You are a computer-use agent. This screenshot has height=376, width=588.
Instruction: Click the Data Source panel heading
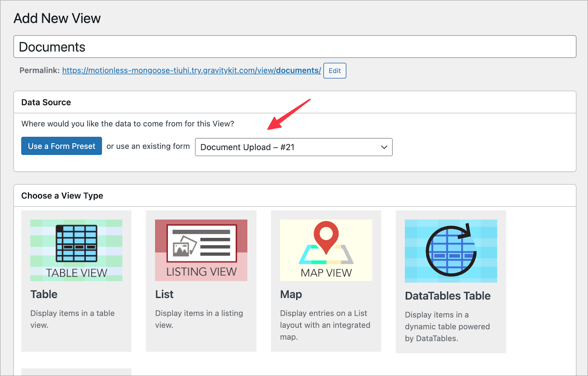pyautogui.click(x=46, y=102)
